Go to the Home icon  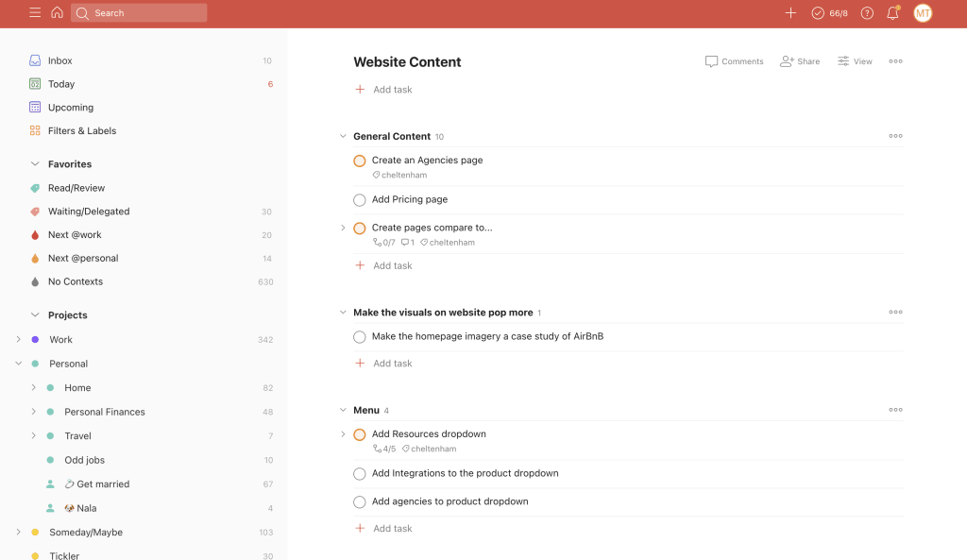pyautogui.click(x=58, y=12)
